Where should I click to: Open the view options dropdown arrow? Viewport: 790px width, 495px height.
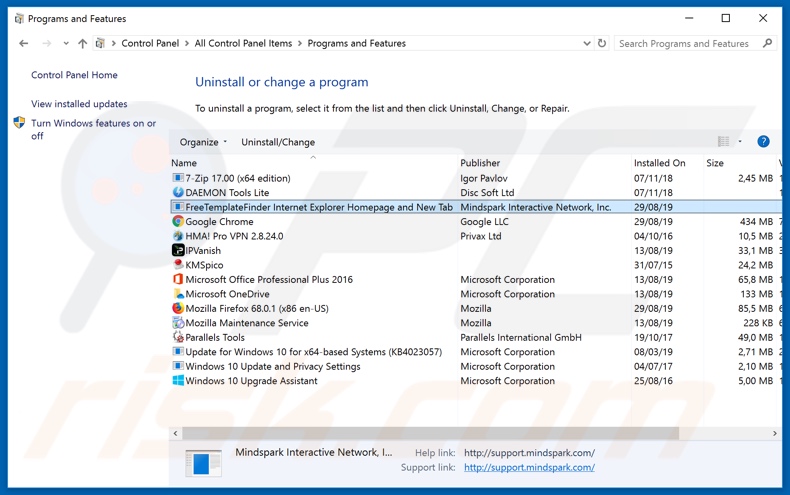740,142
